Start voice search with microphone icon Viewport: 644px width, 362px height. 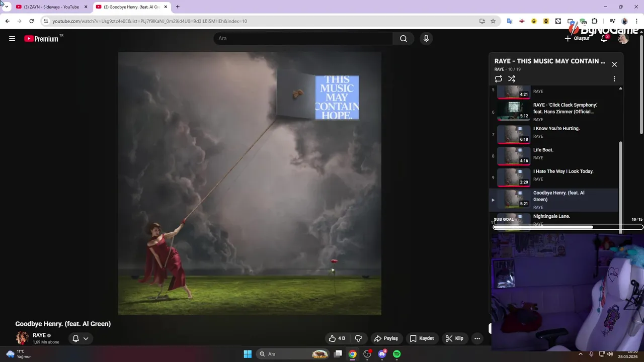pos(426,39)
